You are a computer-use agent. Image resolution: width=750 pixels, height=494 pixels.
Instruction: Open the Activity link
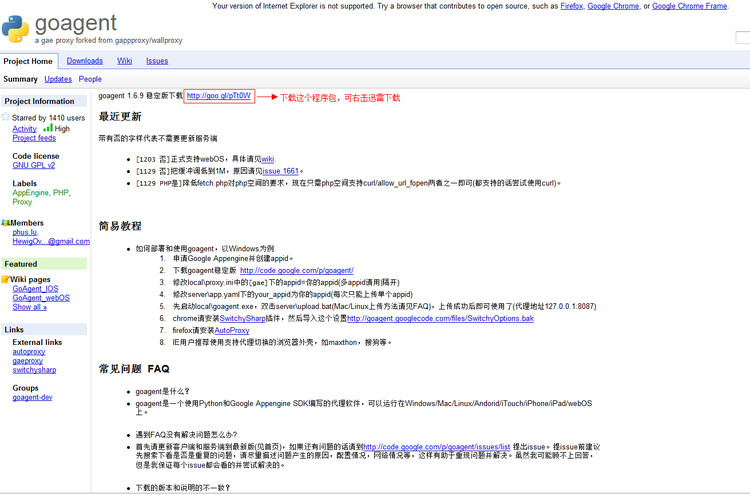click(24, 129)
